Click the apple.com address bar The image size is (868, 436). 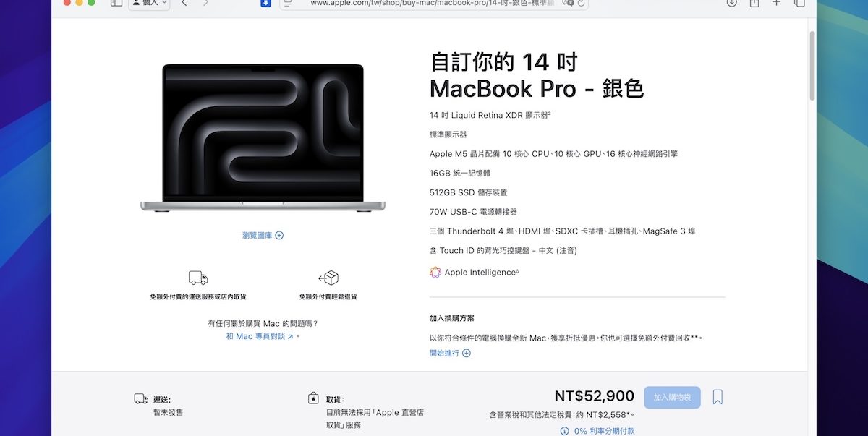(x=434, y=3)
